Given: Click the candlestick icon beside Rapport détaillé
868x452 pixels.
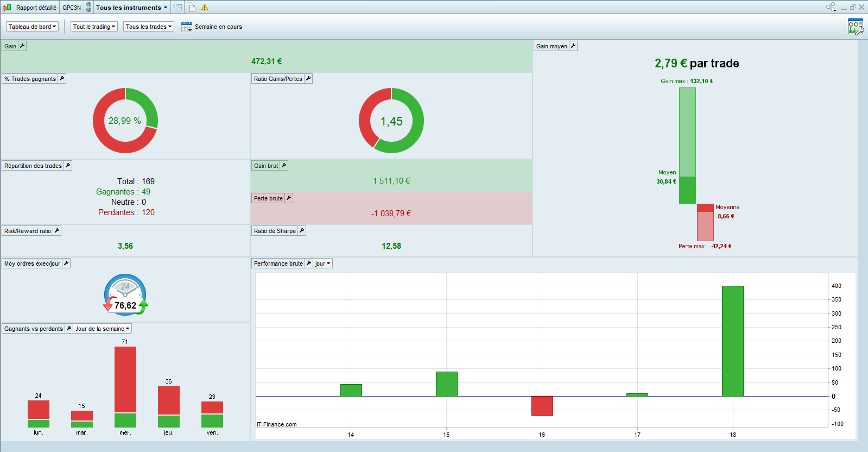Looking at the screenshot, I should click(7, 8).
